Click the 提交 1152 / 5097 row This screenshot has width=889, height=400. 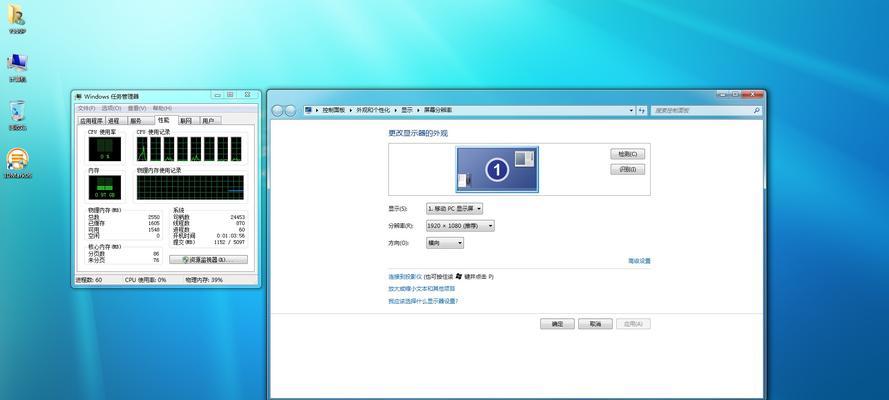(x=209, y=242)
